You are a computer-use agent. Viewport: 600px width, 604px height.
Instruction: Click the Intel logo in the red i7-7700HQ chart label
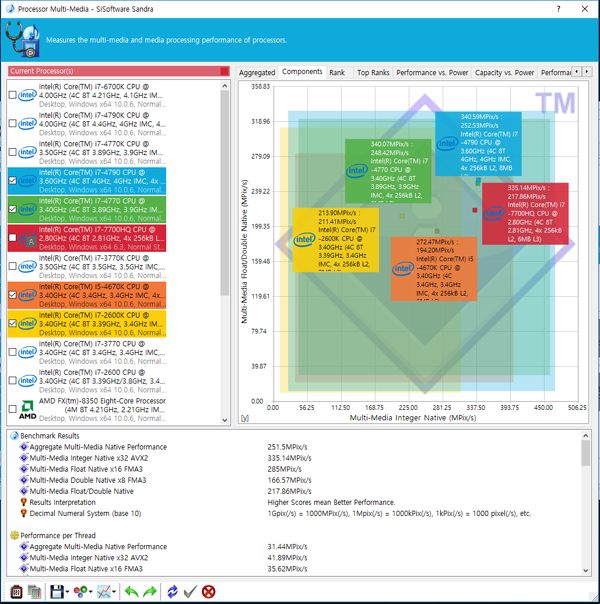(x=494, y=213)
